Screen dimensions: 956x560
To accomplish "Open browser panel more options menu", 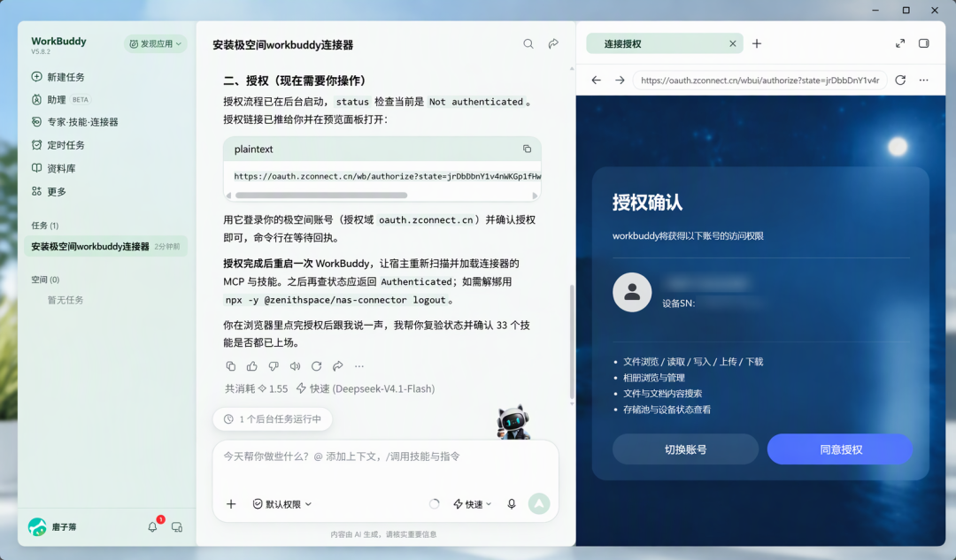I will coord(923,80).
